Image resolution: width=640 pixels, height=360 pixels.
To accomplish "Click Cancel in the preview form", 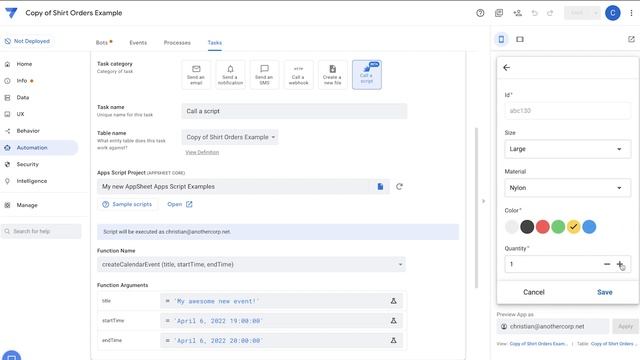I will click(x=533, y=292).
